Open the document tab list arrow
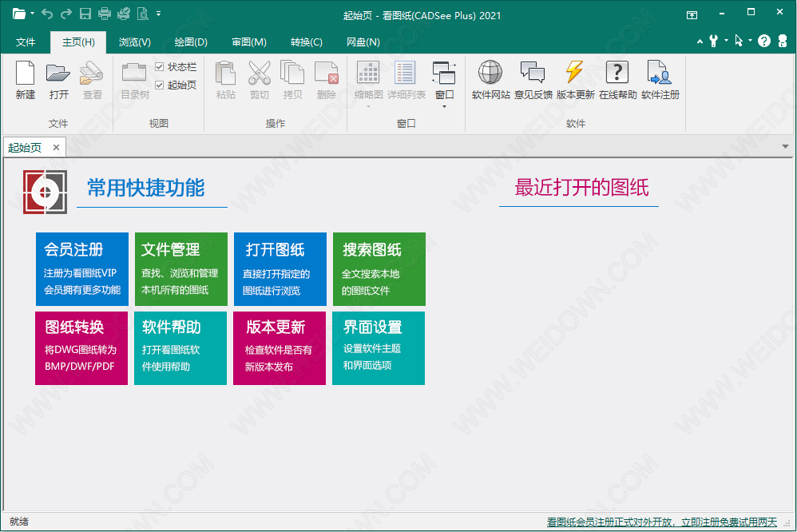Viewport: 797px width, 532px height. [x=785, y=146]
